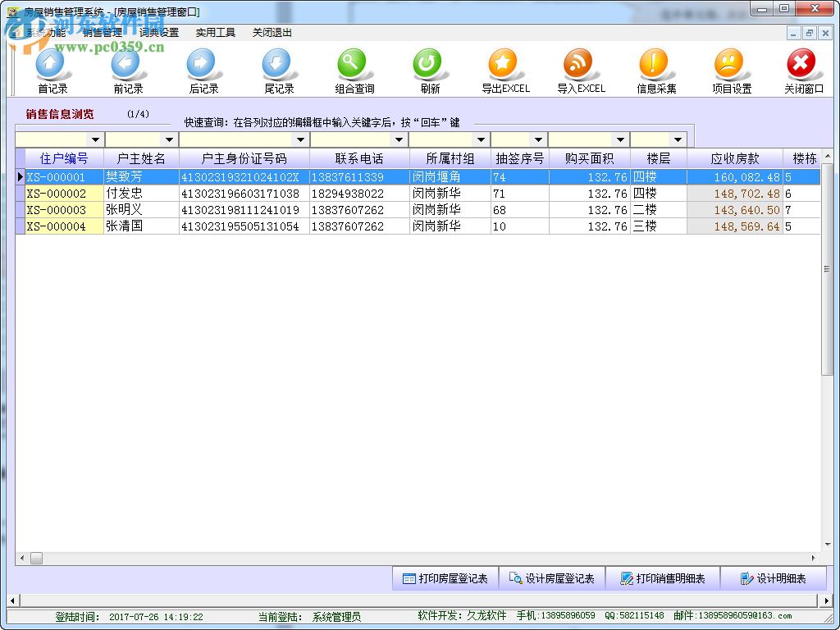The height and width of the screenshot is (630, 840).
Task: Click the 购买面积 column header
Action: [589, 158]
